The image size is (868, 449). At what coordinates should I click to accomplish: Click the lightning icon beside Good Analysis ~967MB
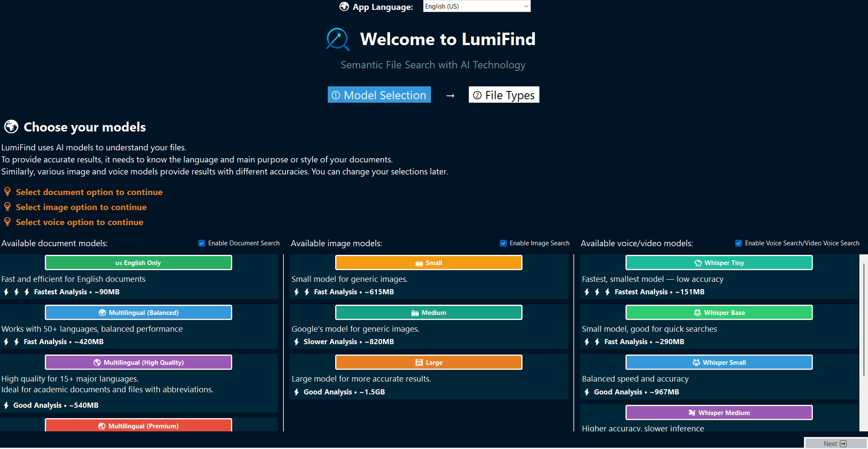pos(587,392)
